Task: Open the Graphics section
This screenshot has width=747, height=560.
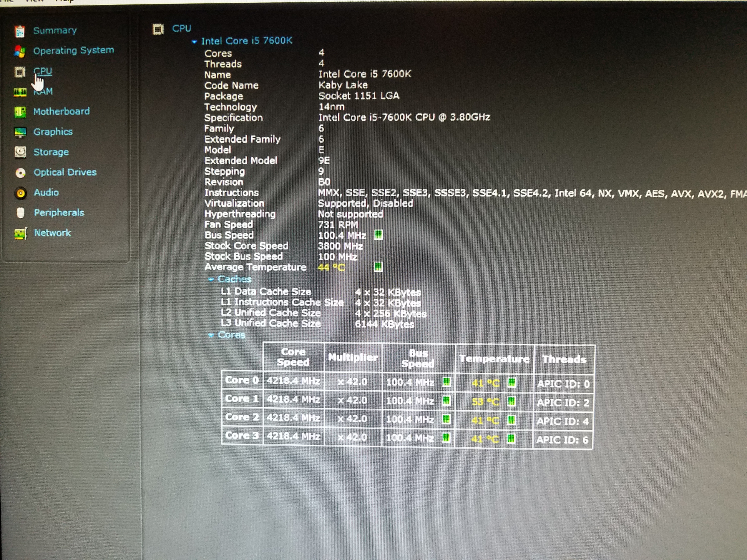Action: (53, 132)
